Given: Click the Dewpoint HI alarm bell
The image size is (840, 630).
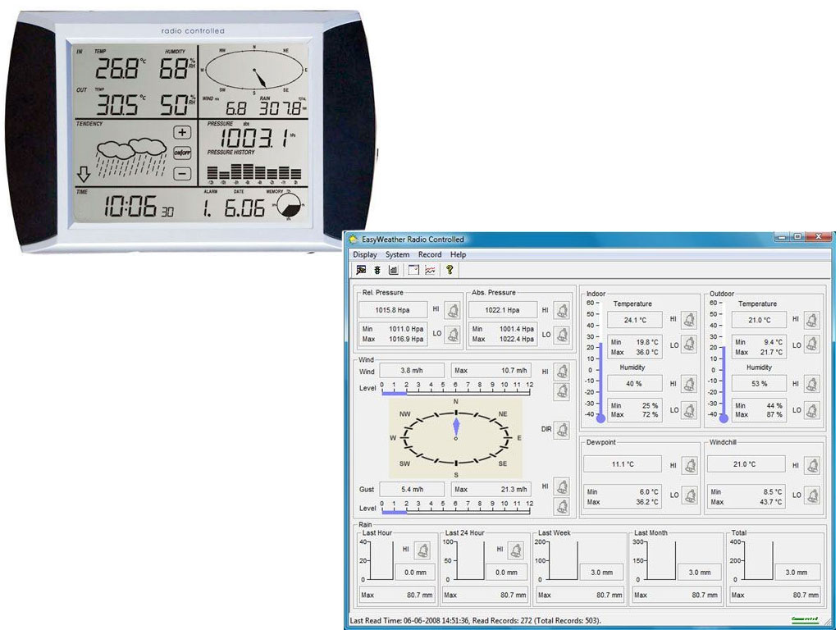Looking at the screenshot, I should [690, 465].
